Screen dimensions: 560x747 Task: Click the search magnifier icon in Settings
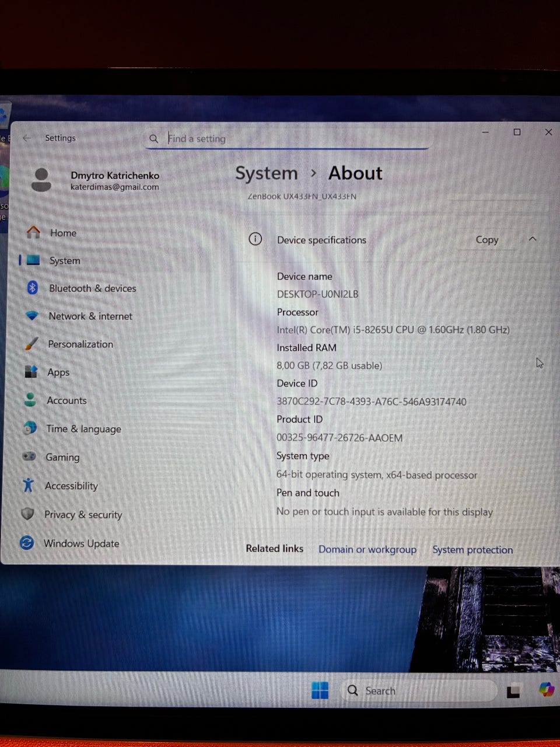tap(154, 139)
